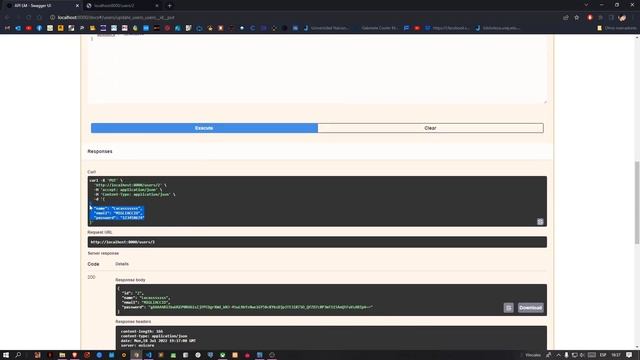This screenshot has width=640, height=360.
Task: Open the tab search dropdown arrow
Action: click(586, 5)
